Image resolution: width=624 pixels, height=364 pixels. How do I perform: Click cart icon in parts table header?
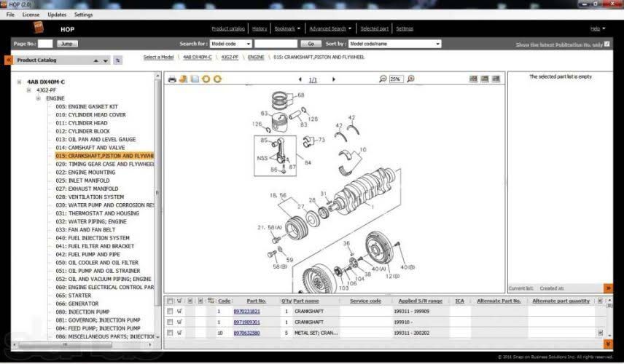[x=179, y=301]
